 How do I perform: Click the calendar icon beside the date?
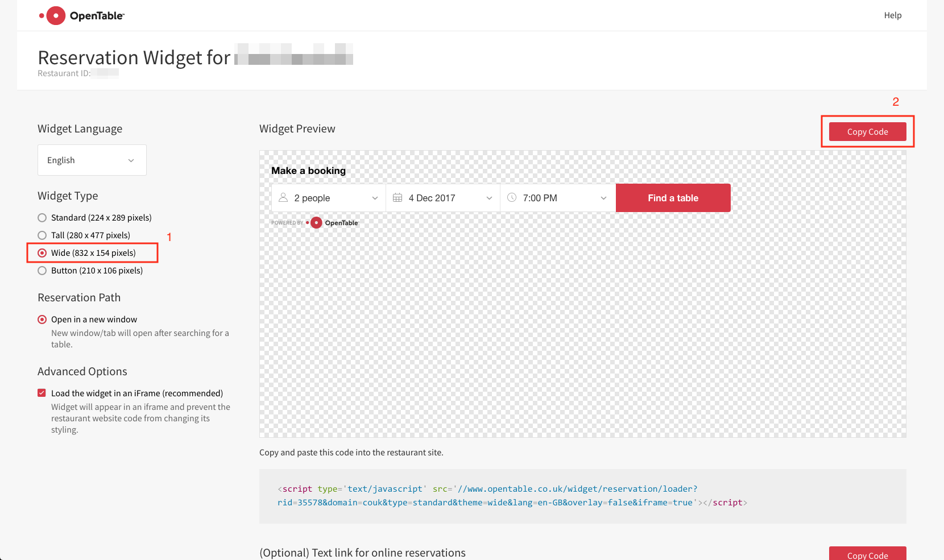pyautogui.click(x=398, y=197)
